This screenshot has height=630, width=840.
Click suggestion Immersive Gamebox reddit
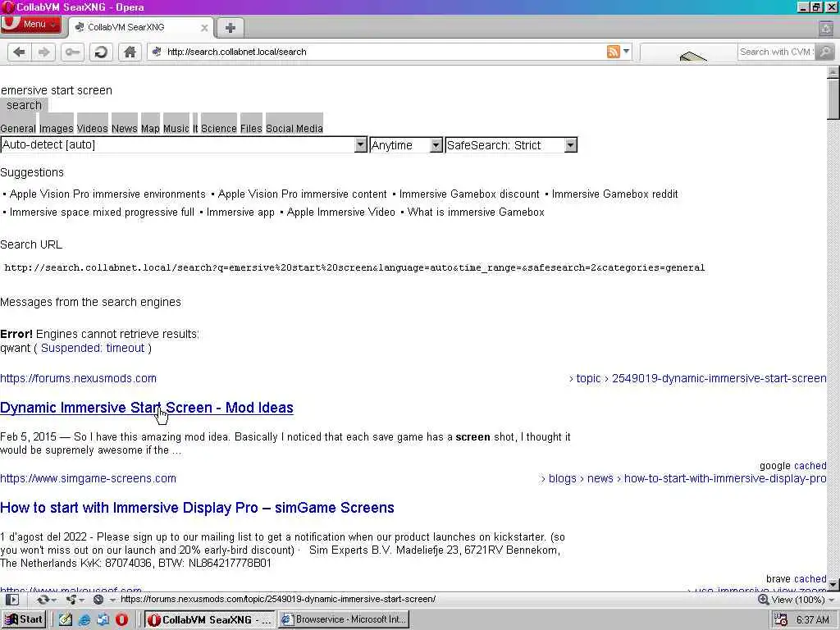point(615,194)
